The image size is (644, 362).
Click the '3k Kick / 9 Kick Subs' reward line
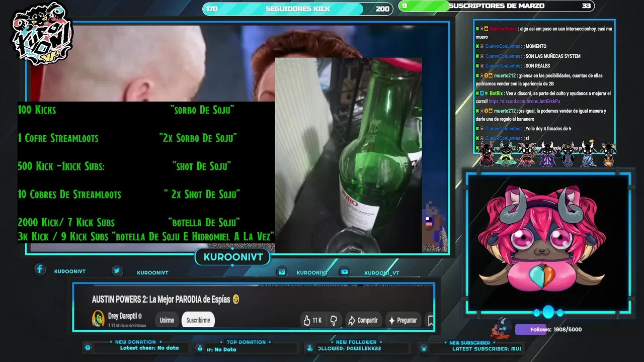click(146, 236)
